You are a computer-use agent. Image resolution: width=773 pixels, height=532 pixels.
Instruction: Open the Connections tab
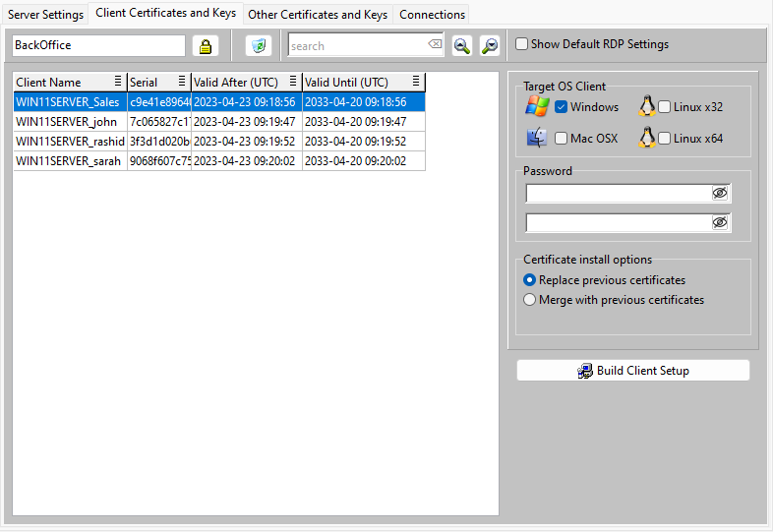[432, 15]
